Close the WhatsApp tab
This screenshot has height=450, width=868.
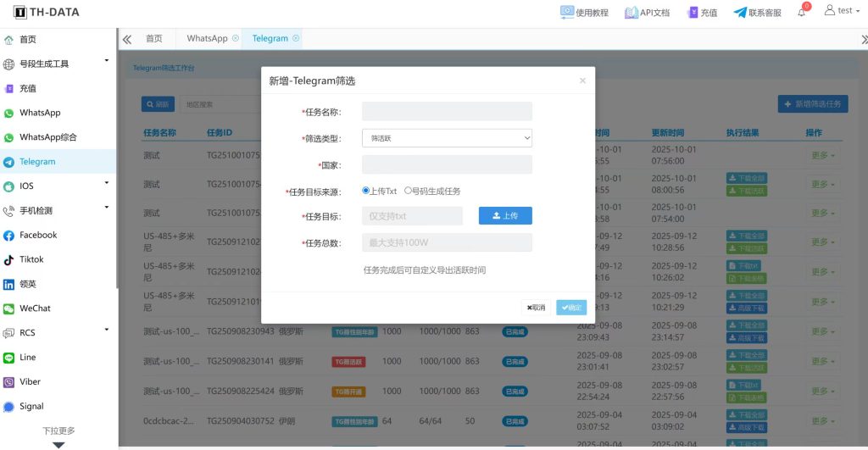[236, 38]
